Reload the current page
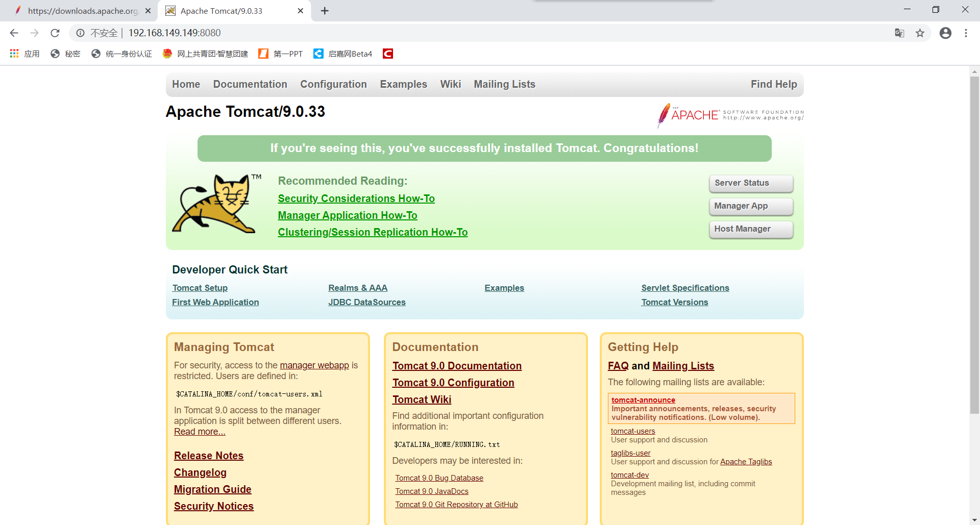 [55, 33]
